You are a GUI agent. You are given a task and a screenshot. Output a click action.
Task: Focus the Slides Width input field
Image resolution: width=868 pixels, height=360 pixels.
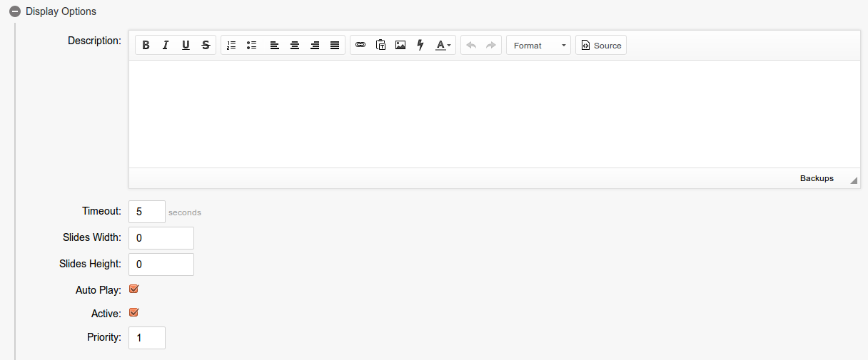click(x=161, y=238)
